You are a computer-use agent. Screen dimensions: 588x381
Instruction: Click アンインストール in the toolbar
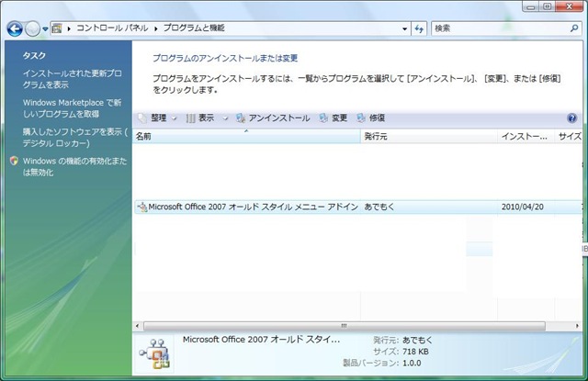(x=273, y=118)
